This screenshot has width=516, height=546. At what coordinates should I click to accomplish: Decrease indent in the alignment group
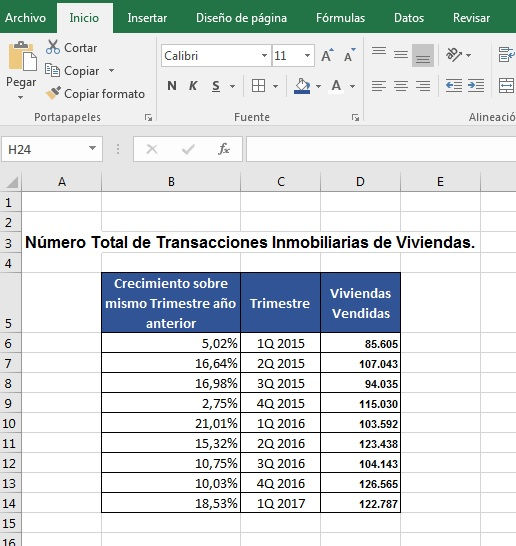coord(454,86)
